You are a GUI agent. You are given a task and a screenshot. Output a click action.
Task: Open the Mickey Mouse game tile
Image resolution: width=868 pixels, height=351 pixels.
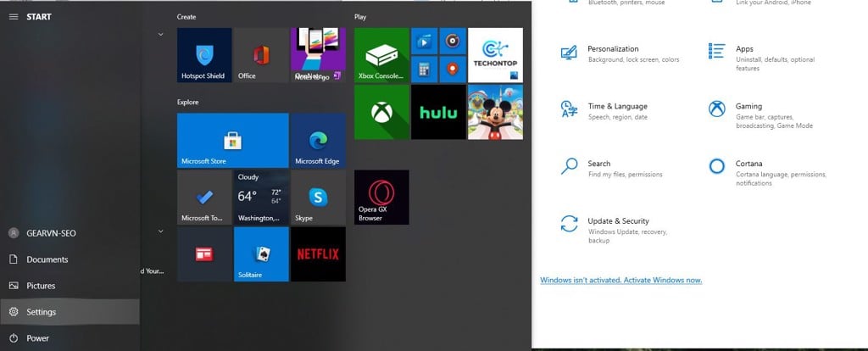click(495, 113)
